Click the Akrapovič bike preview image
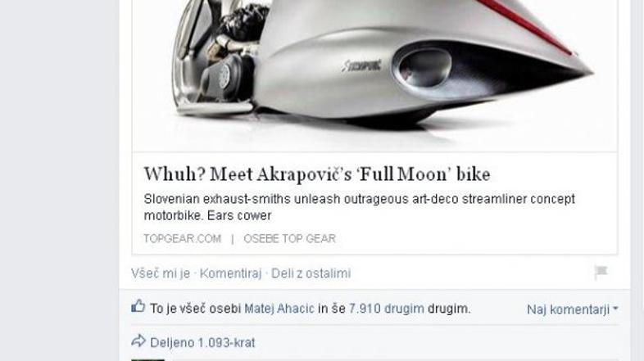The image size is (644, 361). (374, 75)
